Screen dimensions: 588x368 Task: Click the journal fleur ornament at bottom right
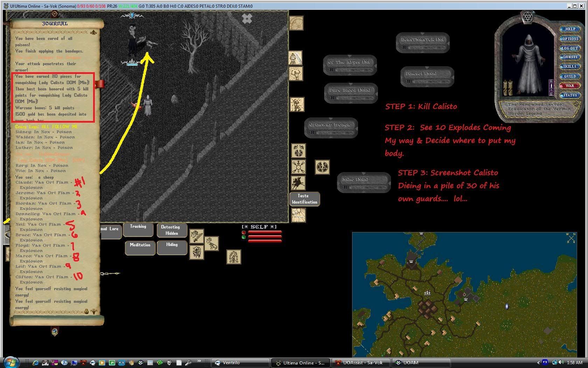click(x=94, y=311)
